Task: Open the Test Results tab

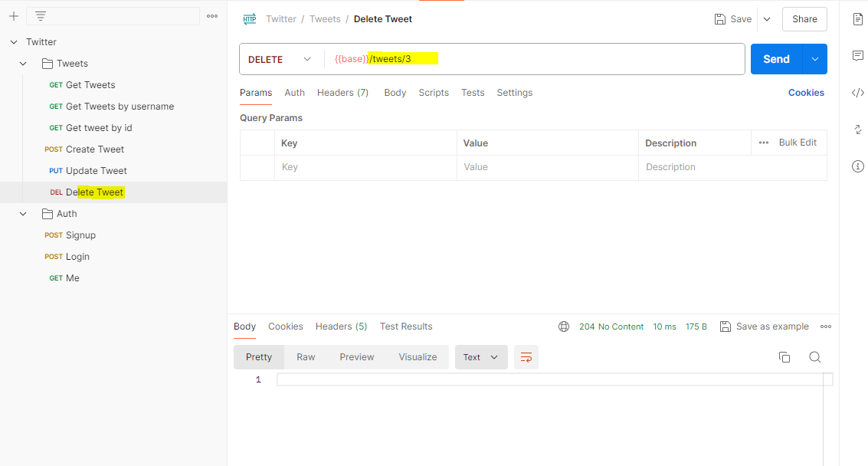Action: point(406,327)
